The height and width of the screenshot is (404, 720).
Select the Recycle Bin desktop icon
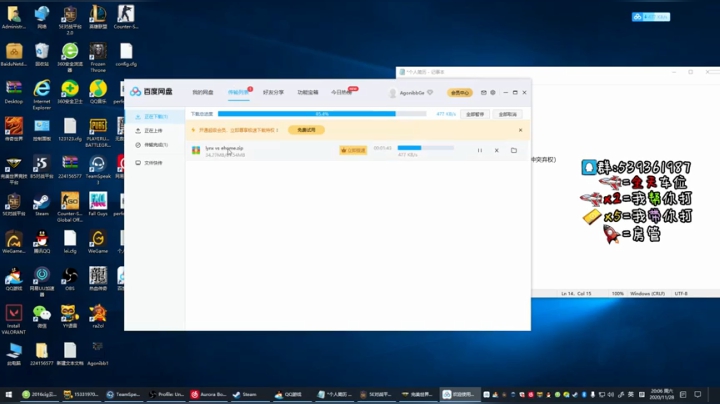click(x=42, y=55)
